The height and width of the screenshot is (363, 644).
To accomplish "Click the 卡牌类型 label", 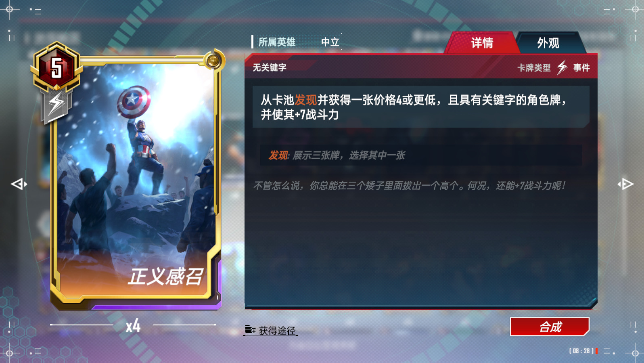I will (x=534, y=68).
